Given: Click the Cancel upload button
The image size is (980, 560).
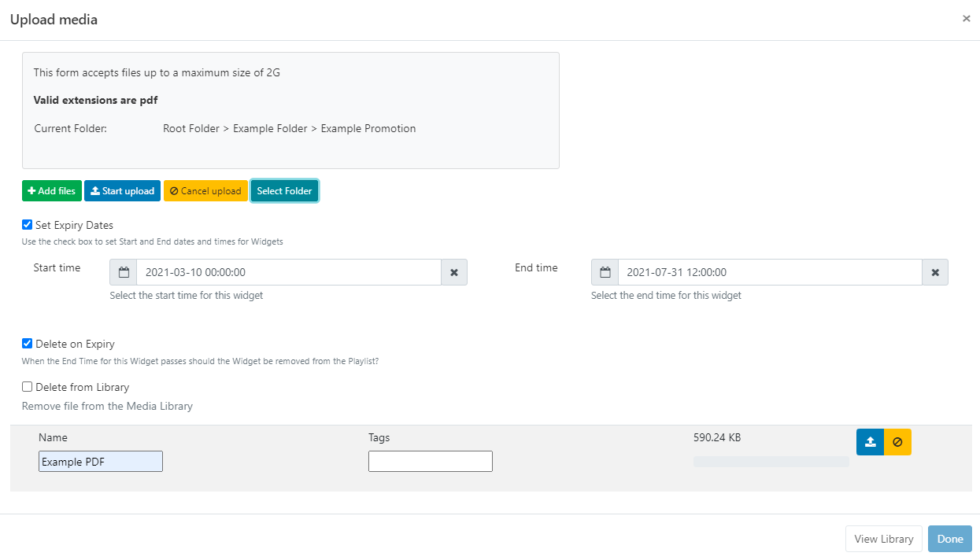Looking at the screenshot, I should tap(205, 191).
